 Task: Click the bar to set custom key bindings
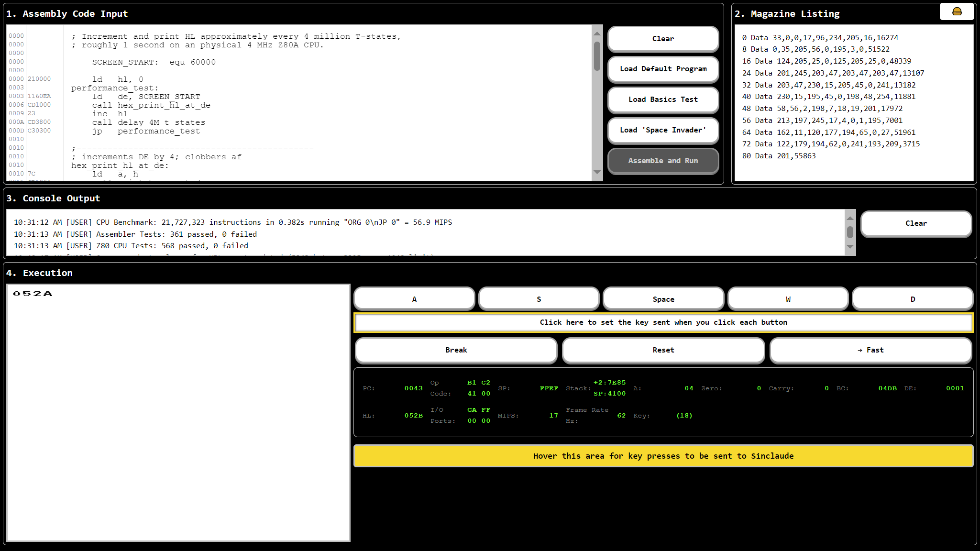click(x=663, y=322)
